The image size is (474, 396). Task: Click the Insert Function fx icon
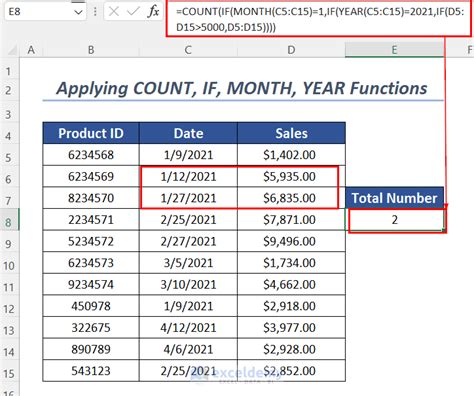click(x=153, y=12)
